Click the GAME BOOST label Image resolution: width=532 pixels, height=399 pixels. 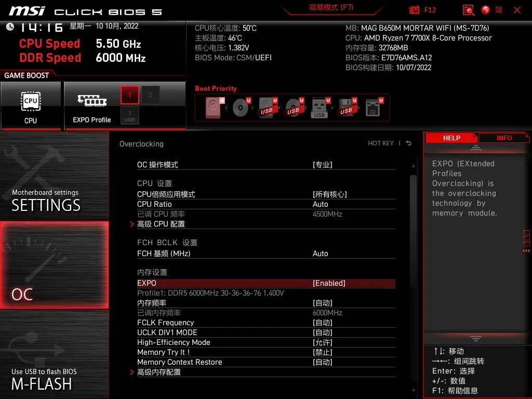(x=26, y=75)
